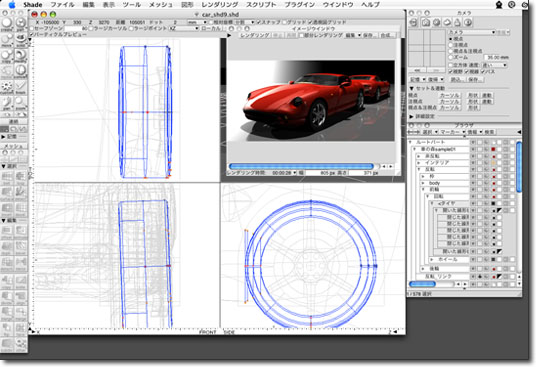Open the スクリプト menu
This screenshot has width=540, height=367.
pyautogui.click(x=261, y=5)
